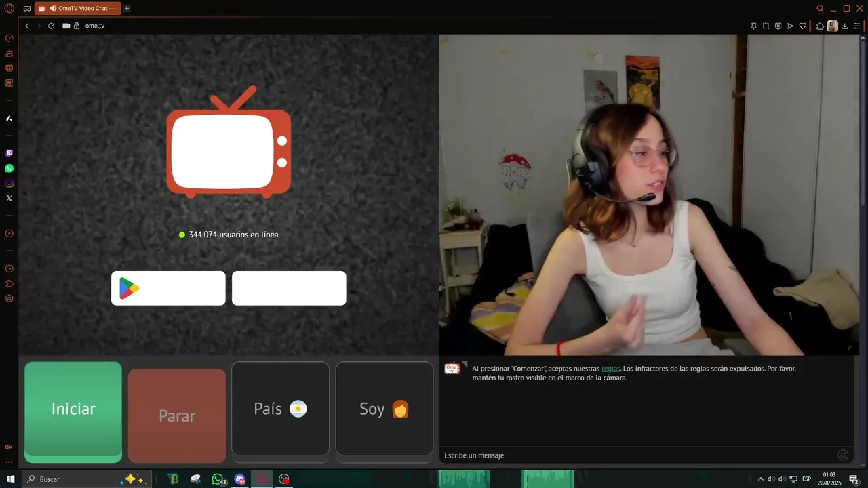Switch to the OmeTV Video Chat tab
Screen dimensions: 868x488
[77, 8]
